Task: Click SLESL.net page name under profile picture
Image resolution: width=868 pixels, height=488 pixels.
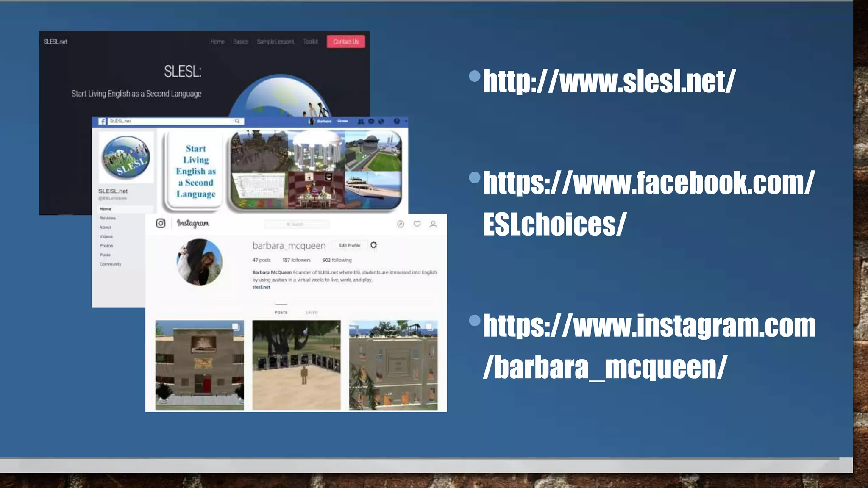Action: click(113, 191)
